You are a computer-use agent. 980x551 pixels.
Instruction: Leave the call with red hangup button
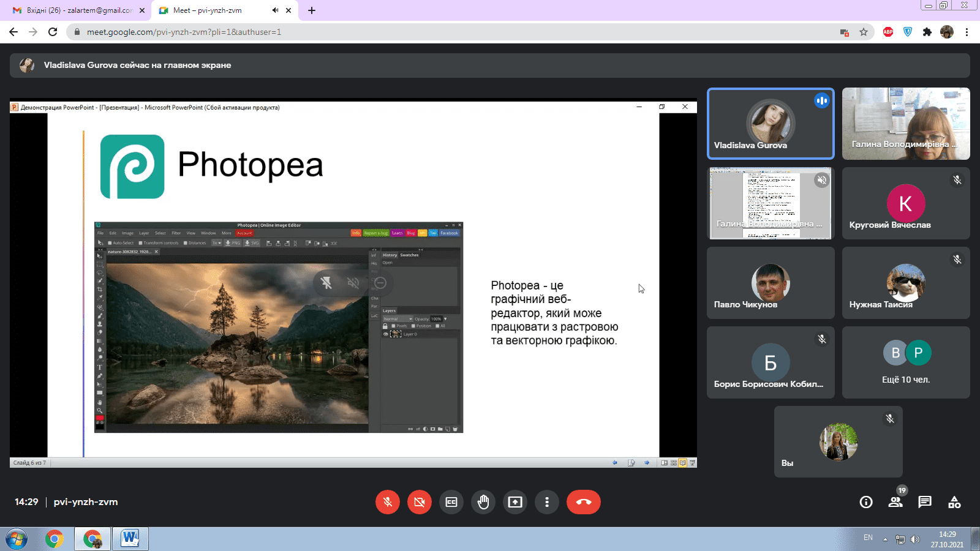pyautogui.click(x=584, y=502)
